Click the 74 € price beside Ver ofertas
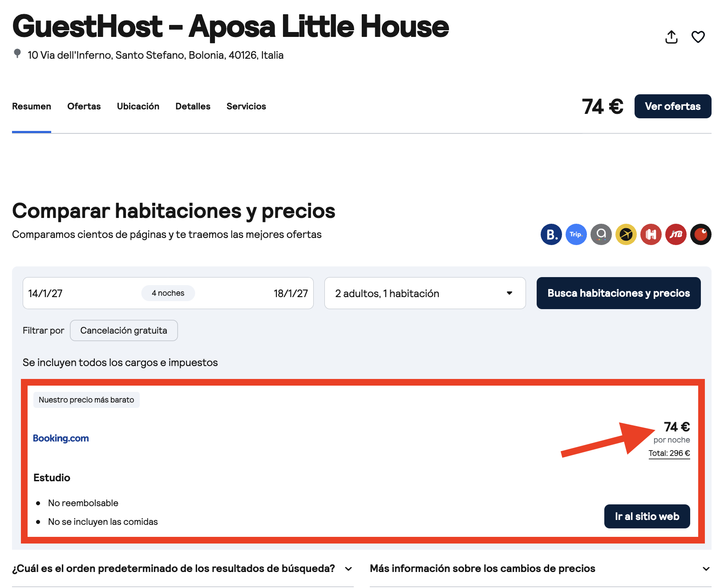Viewport: 720px width, 588px height. [603, 107]
